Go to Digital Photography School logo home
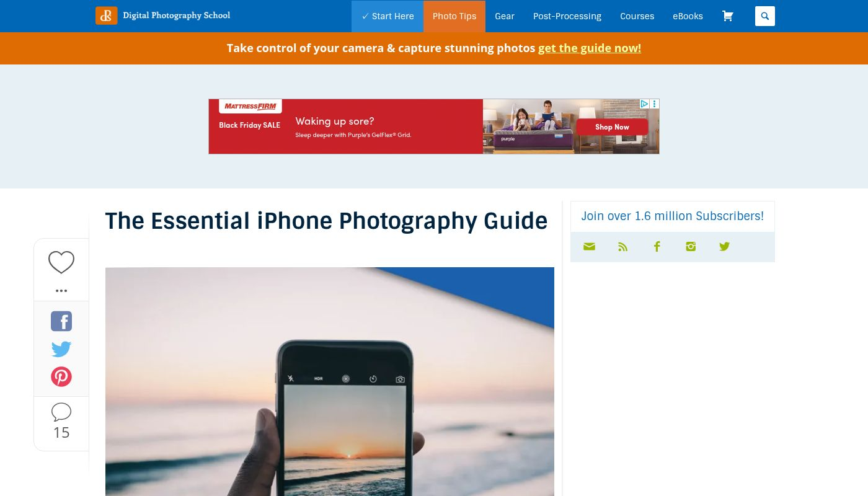This screenshot has height=496, width=868. 163,15
